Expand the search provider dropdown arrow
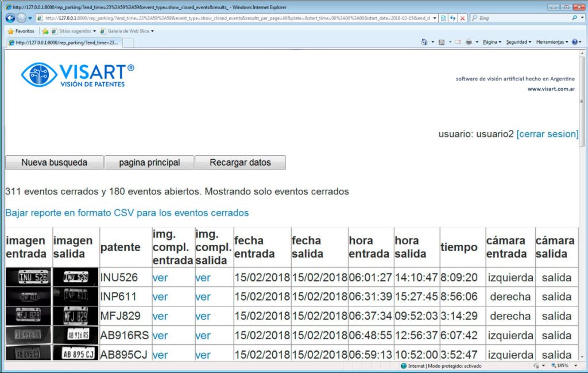The width and height of the screenshot is (588, 373). coord(582,18)
